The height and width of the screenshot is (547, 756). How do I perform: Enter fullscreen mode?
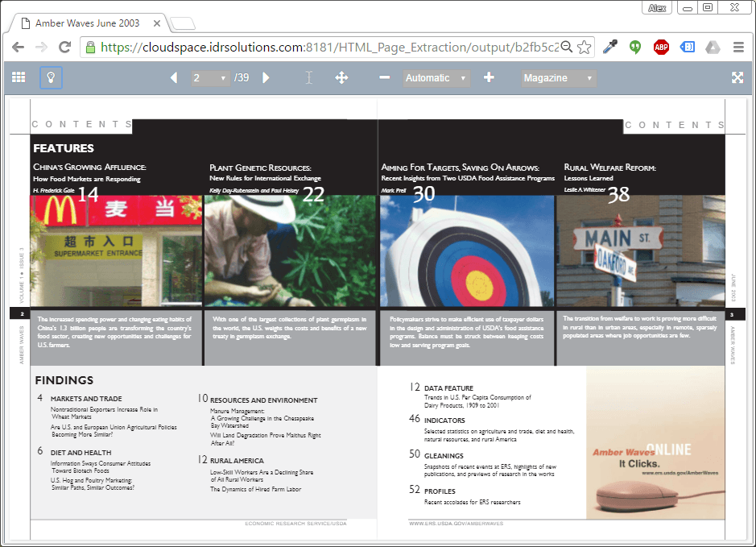737,77
